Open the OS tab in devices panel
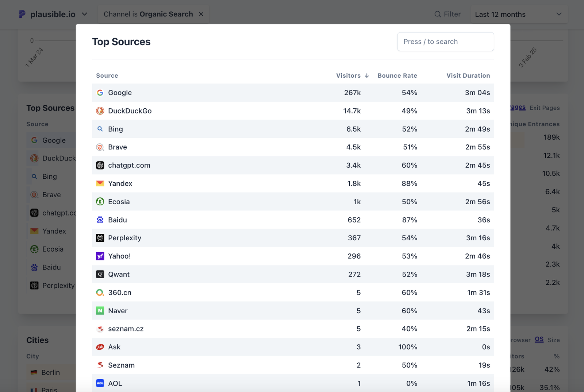The height and width of the screenshot is (392, 584). [x=539, y=339]
